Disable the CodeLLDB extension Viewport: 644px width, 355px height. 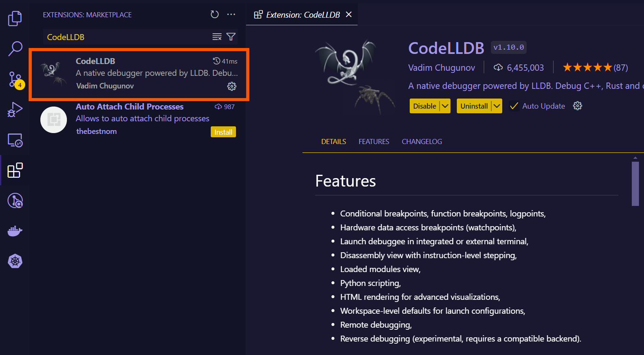click(424, 106)
